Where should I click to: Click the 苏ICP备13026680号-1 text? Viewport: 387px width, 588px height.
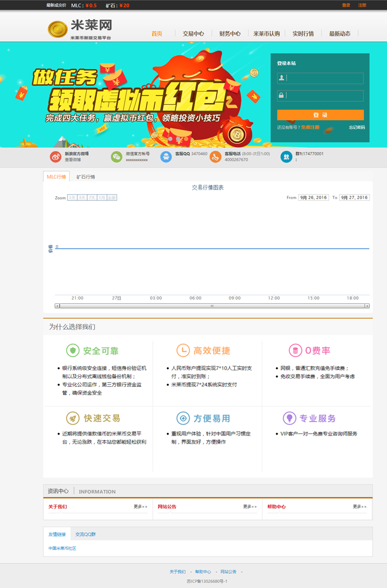(x=207, y=581)
